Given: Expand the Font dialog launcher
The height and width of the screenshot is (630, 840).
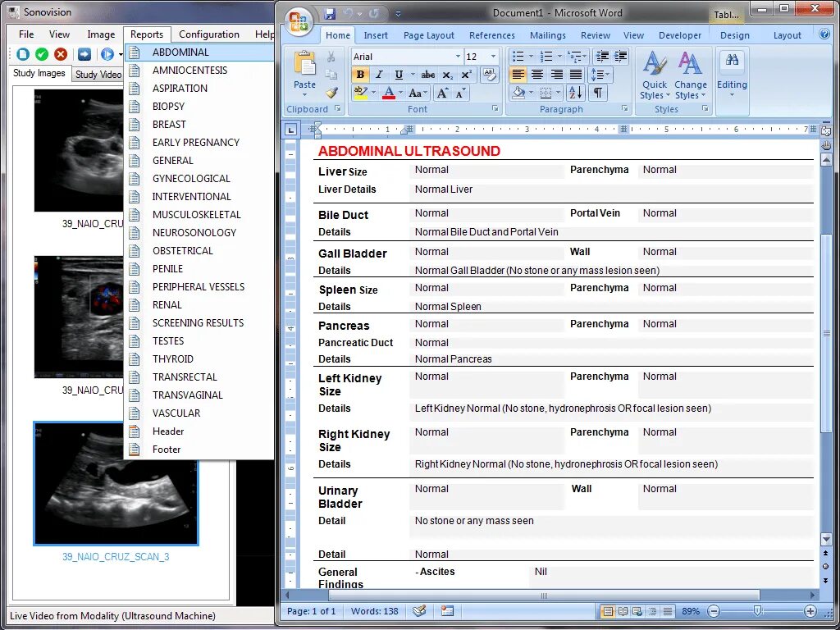Looking at the screenshot, I should coord(495,109).
